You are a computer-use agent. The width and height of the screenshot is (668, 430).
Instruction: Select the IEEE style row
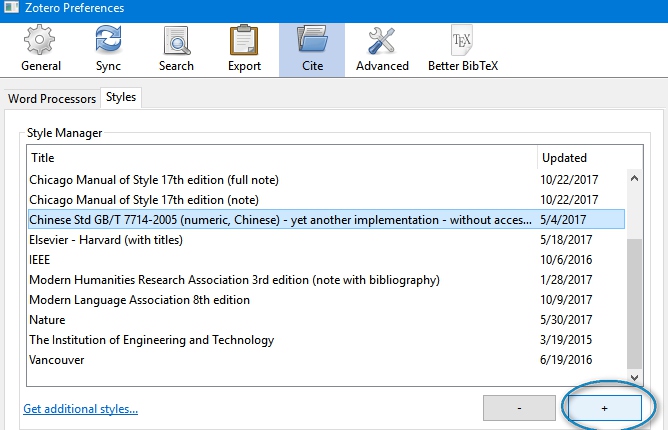click(x=326, y=260)
